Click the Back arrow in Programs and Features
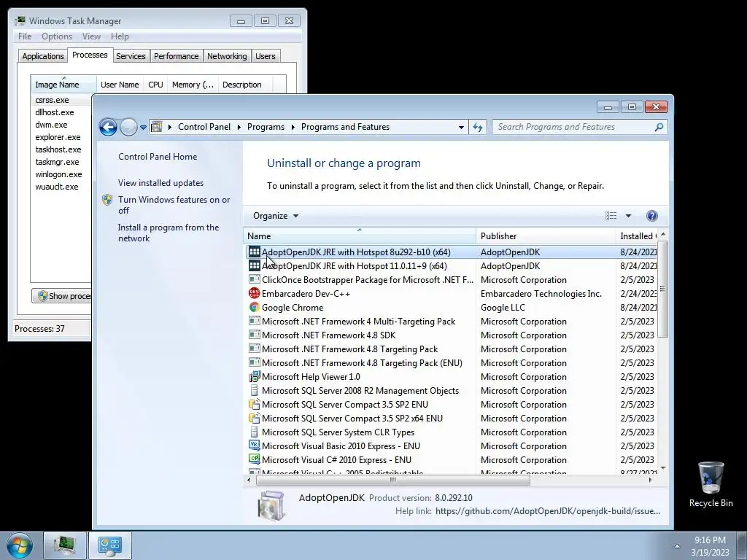Viewport: 747px width, 560px height. [108, 127]
